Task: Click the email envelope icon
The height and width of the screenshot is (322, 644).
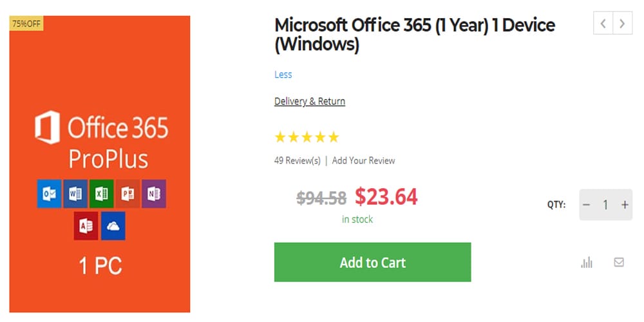Action: pyautogui.click(x=619, y=262)
